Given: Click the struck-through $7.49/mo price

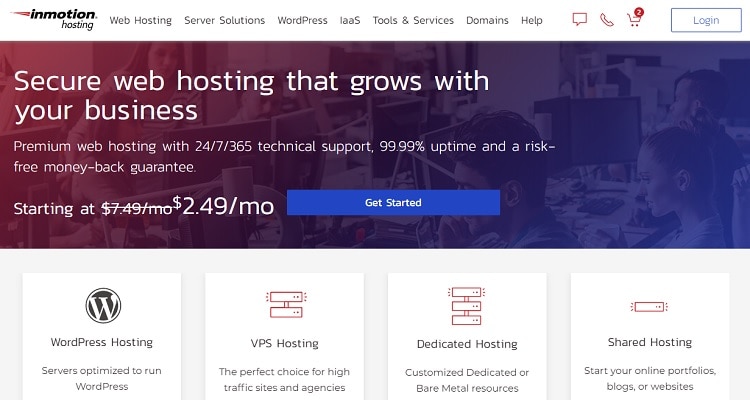Looking at the screenshot, I should tap(137, 209).
